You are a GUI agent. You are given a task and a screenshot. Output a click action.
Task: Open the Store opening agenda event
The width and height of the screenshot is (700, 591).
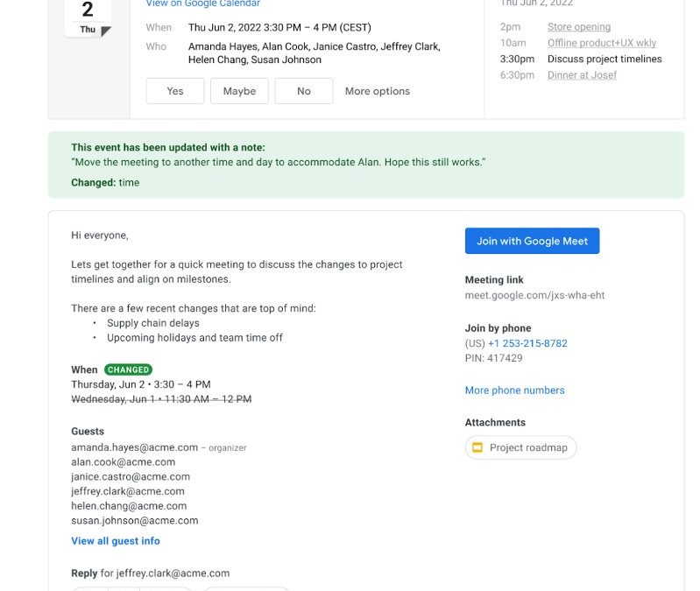[x=579, y=27]
